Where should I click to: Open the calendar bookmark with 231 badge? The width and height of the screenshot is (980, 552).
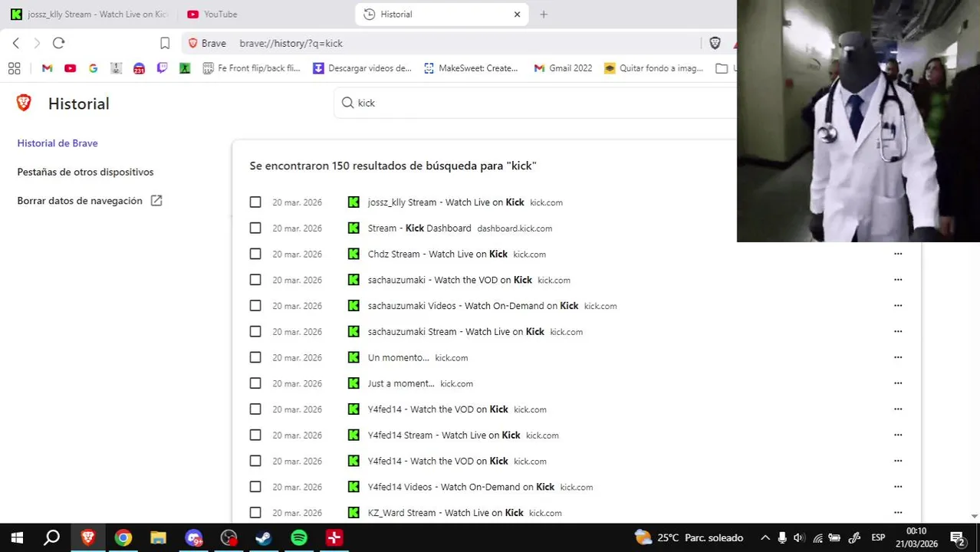[139, 68]
